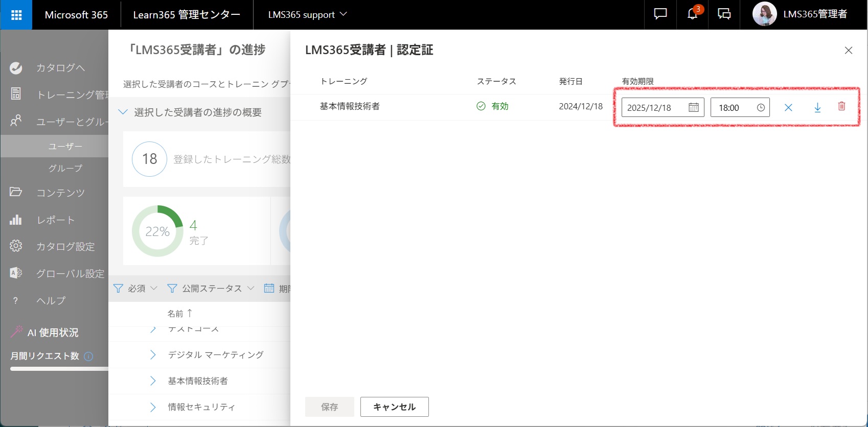Open the conversation bubbles icon in header
Image resolution: width=868 pixels, height=427 pixels.
click(x=724, y=14)
